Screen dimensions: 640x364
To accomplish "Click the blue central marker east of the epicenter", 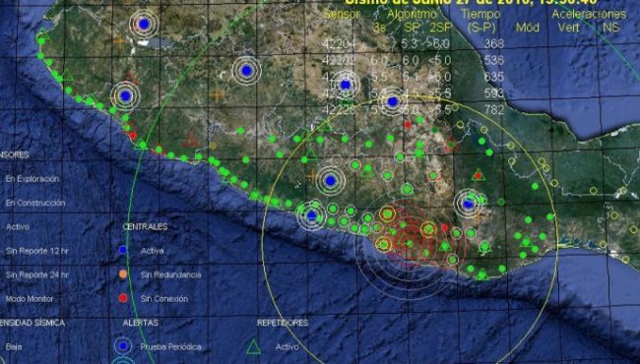I will click(468, 203).
